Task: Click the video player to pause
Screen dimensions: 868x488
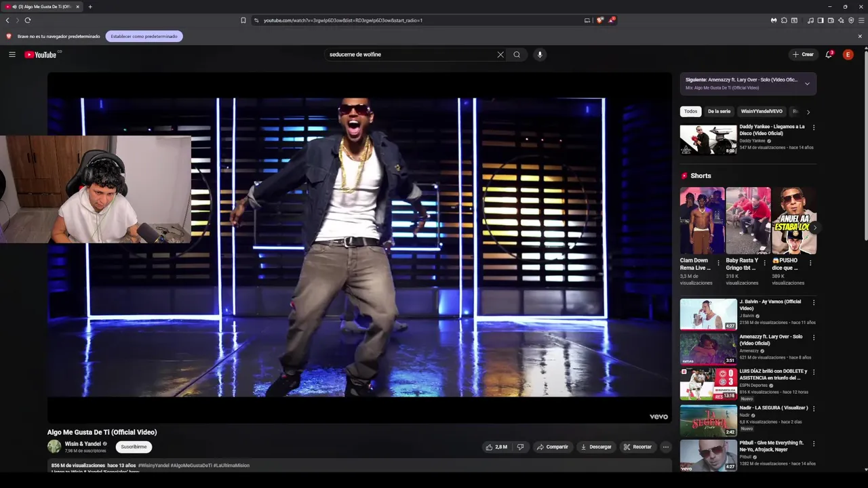Action: (359, 247)
